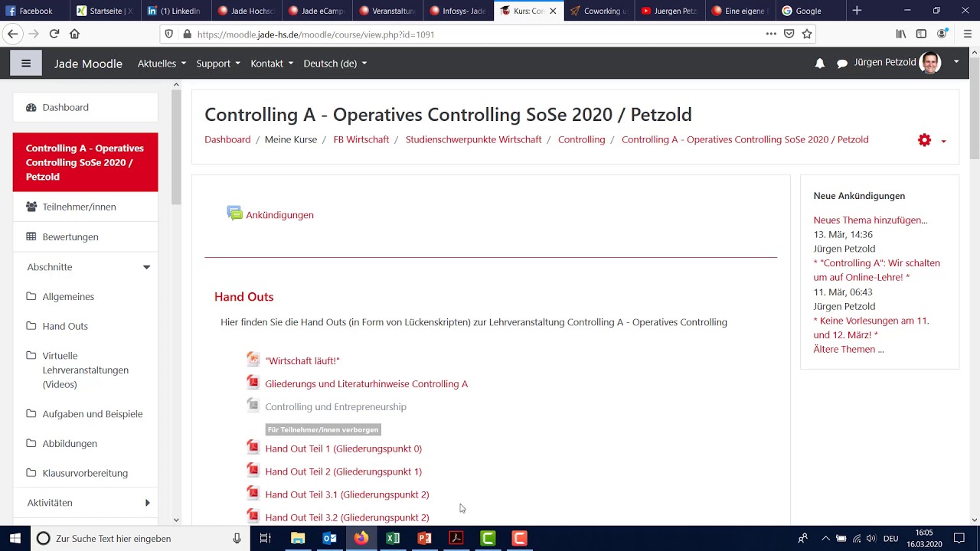Image resolution: width=980 pixels, height=551 pixels.
Task: Open the Deutsch (de) language dropdown
Action: coord(335,64)
